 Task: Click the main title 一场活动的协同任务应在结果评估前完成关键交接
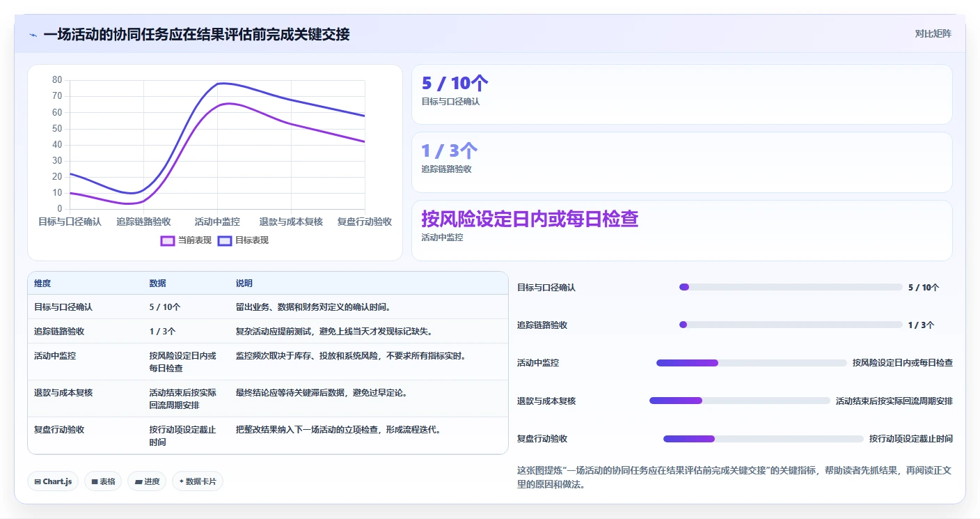(x=196, y=34)
